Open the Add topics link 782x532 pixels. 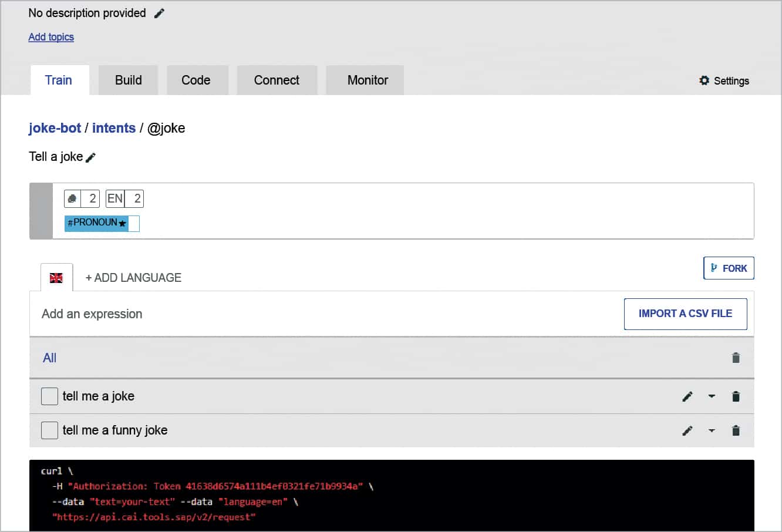coord(51,36)
